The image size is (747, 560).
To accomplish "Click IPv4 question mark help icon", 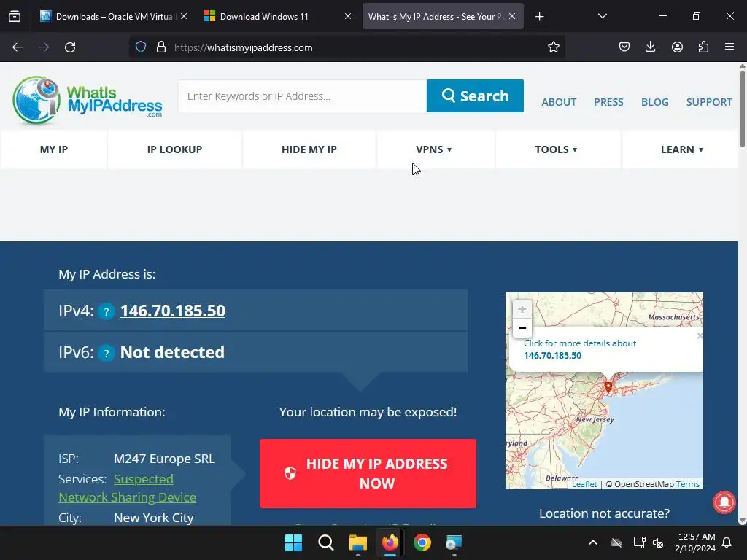I will (x=107, y=312).
